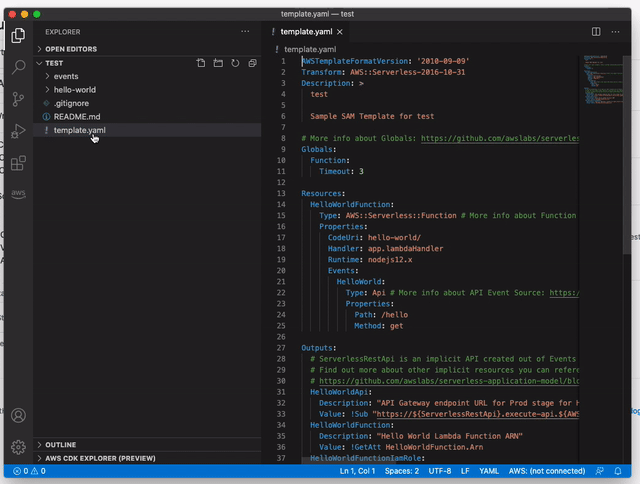Open the Search view in activity bar
The image size is (640, 484).
click(x=18, y=67)
